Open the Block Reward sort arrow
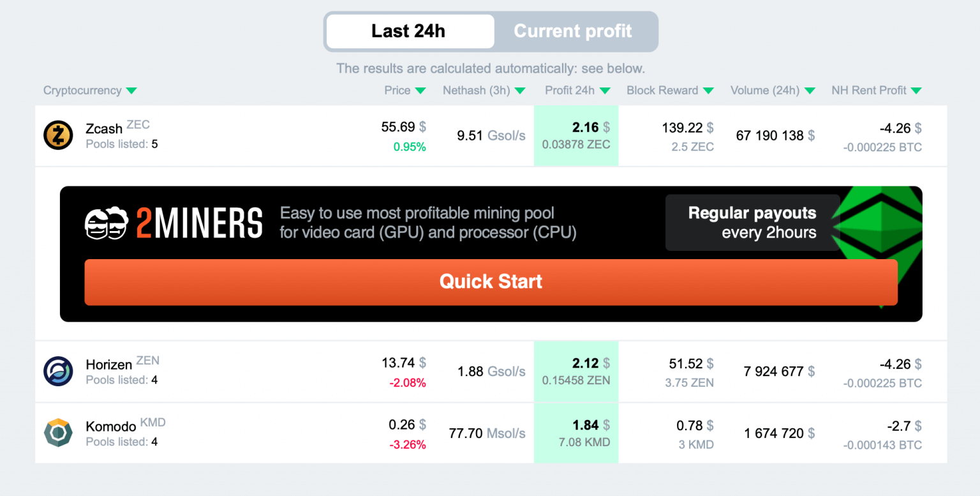 click(x=709, y=91)
